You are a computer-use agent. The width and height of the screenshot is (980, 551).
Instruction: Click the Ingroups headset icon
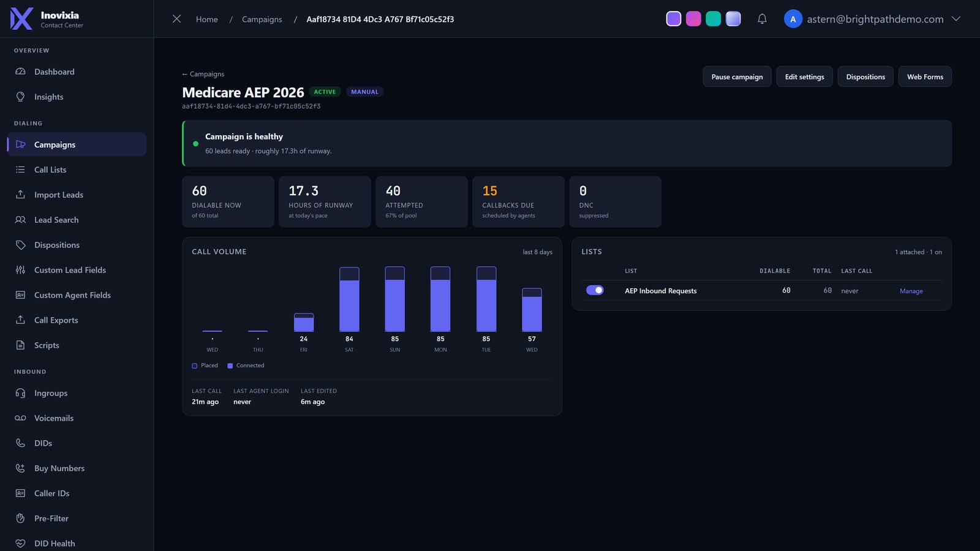click(20, 393)
